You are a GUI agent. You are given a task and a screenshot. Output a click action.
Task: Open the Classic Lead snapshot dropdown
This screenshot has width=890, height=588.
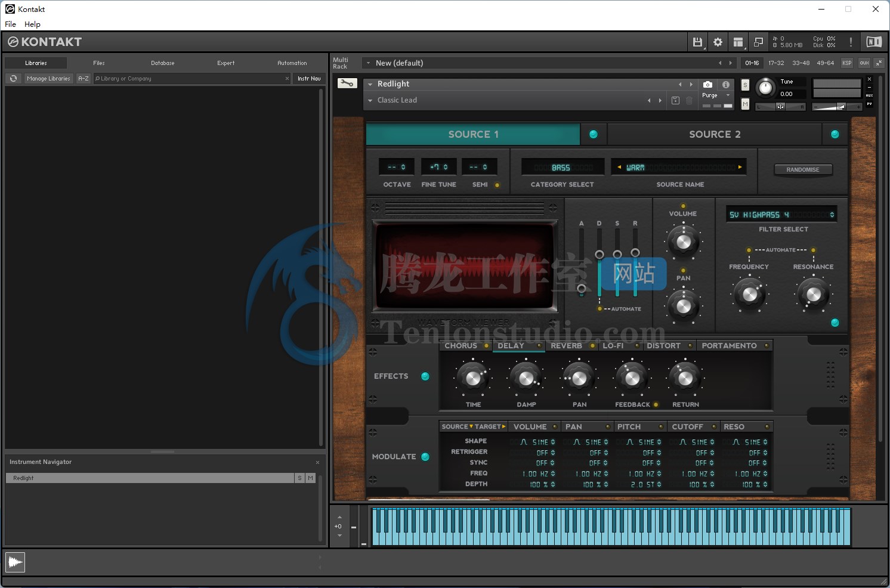pos(370,100)
